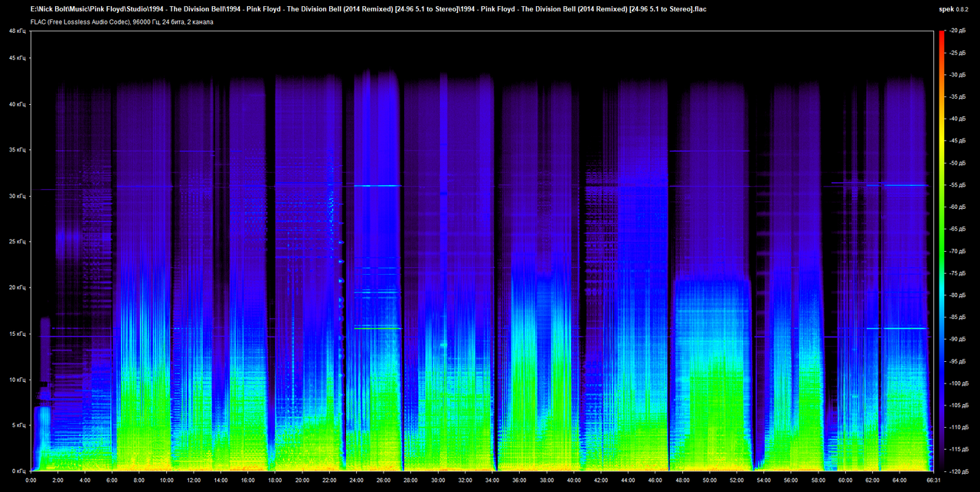Click the 25 кГц frequency axis label

(x=17, y=242)
